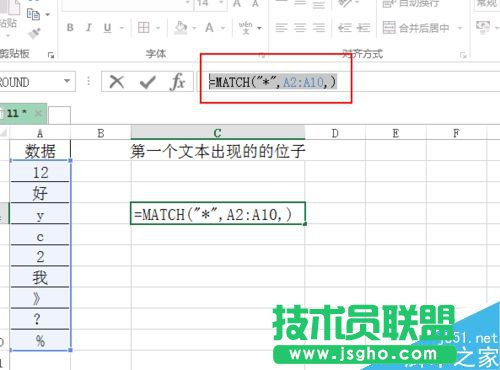500x370 pixels.
Task: Select column F header
Action: click(456, 133)
